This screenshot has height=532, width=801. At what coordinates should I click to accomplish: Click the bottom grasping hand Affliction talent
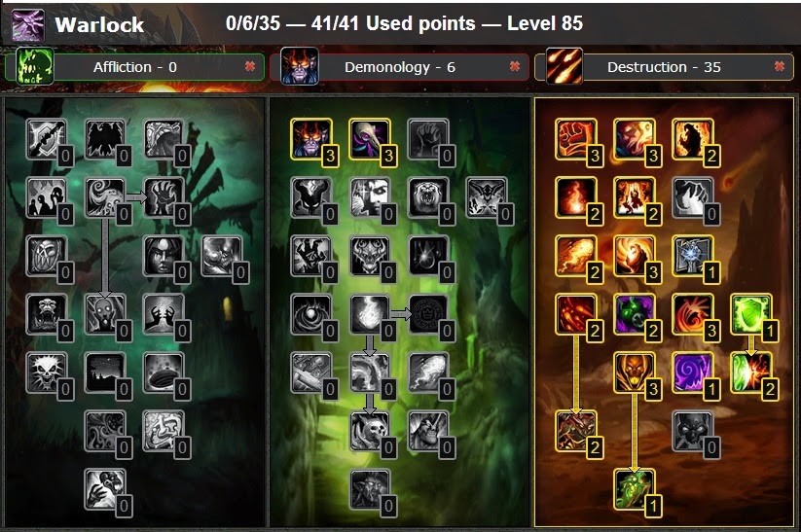105,489
